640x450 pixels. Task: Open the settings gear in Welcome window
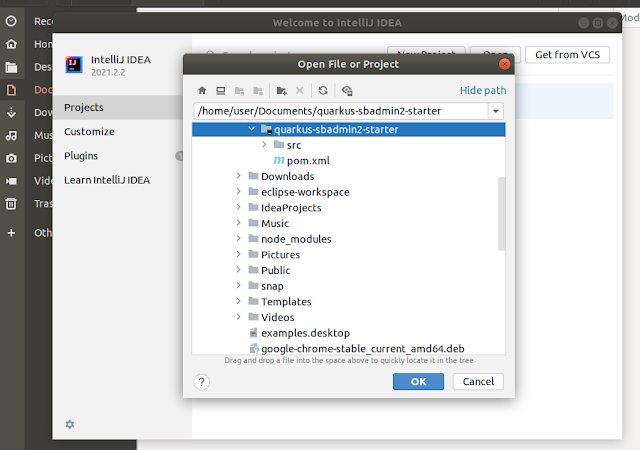tap(70, 424)
